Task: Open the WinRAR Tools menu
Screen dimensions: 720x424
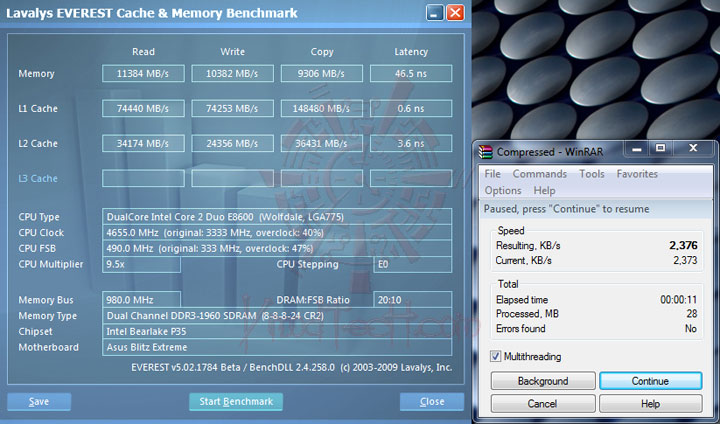Action: 591,174
